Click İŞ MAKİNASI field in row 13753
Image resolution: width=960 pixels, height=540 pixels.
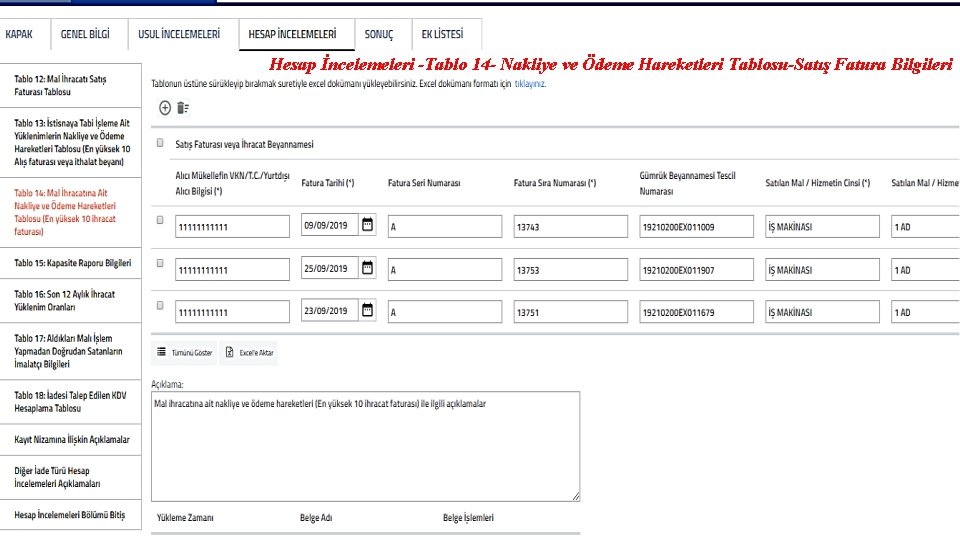(x=822, y=269)
